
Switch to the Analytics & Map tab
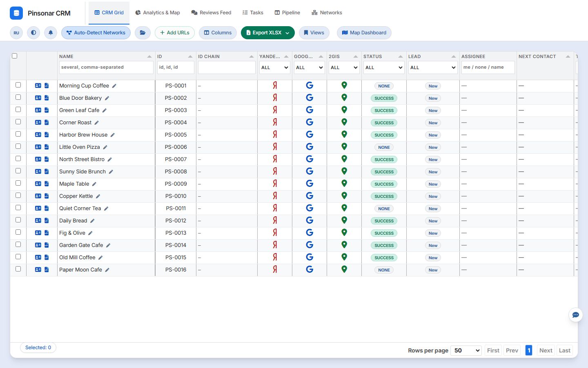158,13
